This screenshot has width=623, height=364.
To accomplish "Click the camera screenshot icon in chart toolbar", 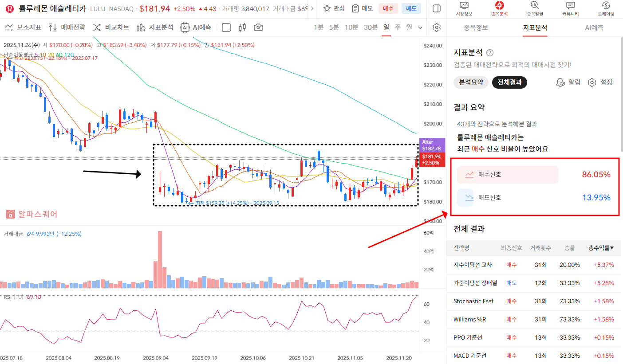I will [x=258, y=27].
